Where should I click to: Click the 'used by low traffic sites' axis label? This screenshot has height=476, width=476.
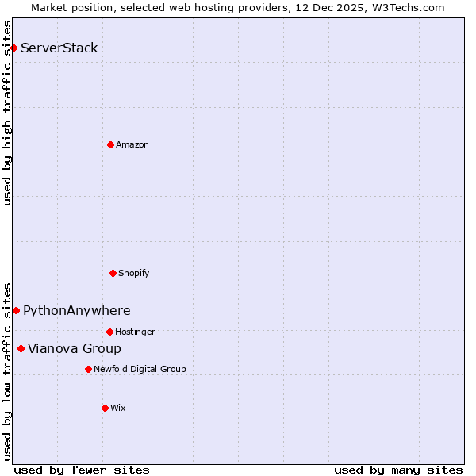6,372
